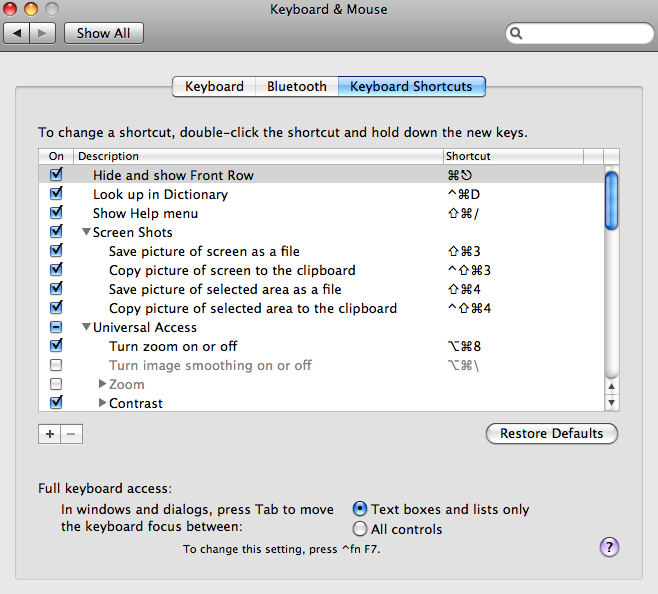This screenshot has width=658, height=594.
Task: Collapse the Universal Access group
Action: click(x=86, y=327)
